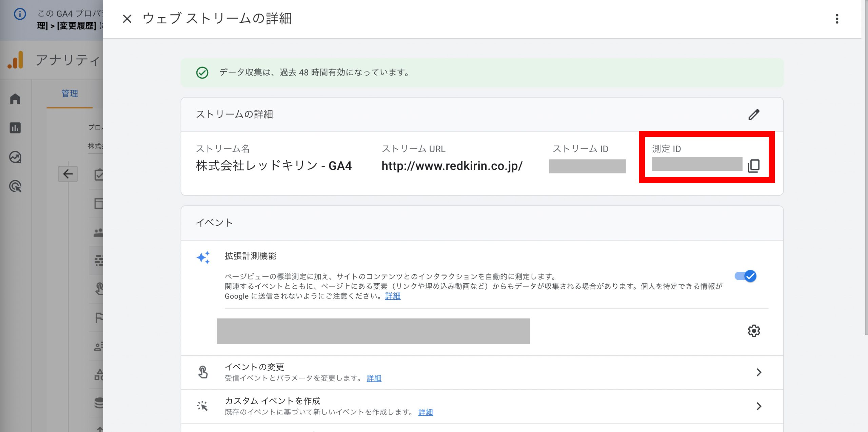Expand the カスタム イベントを作成 row chevron
Image resolution: width=868 pixels, height=432 pixels.
(759, 406)
